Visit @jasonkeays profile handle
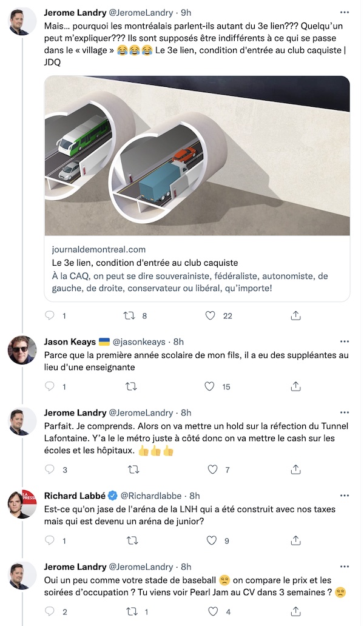 pos(139,342)
